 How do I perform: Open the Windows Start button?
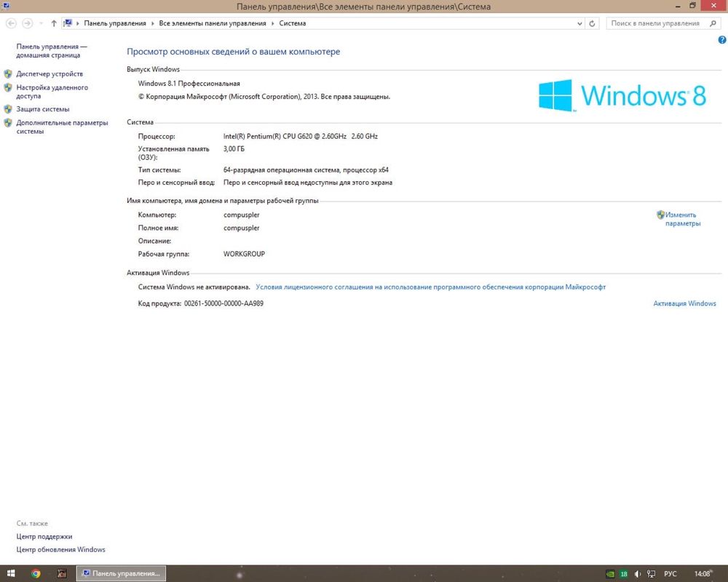pyautogui.click(x=11, y=574)
